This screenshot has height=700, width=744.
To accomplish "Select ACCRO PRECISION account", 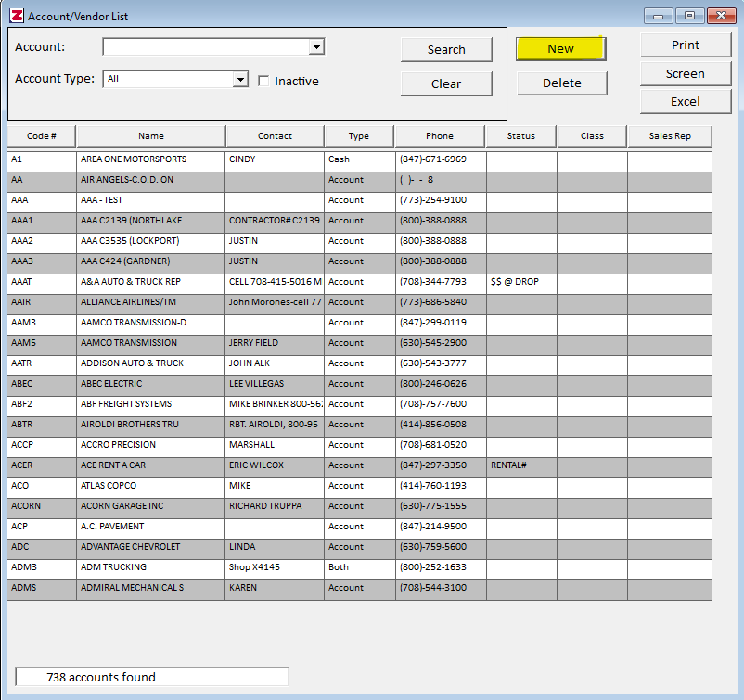I will (360, 447).
